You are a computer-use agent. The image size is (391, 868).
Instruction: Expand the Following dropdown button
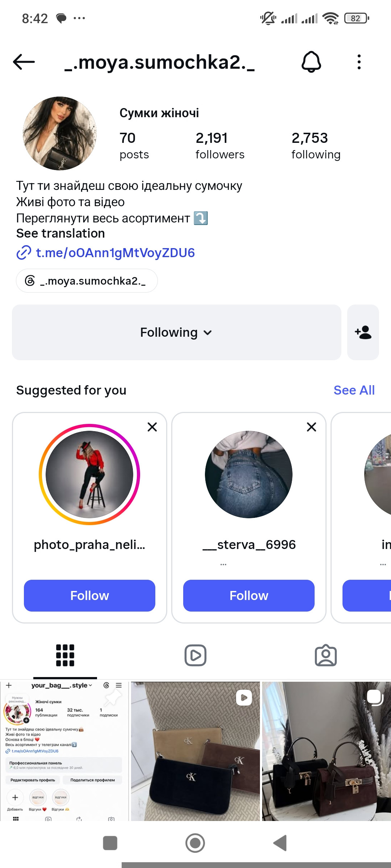coord(177,332)
